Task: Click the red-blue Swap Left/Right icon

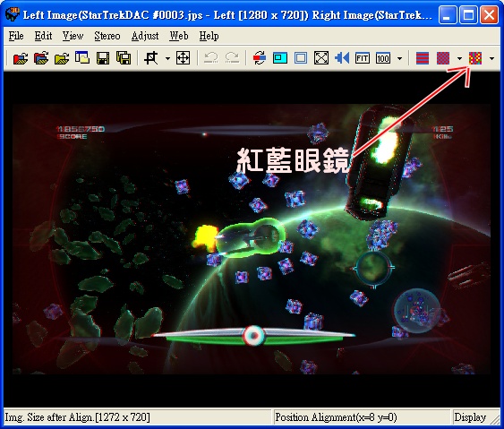Action: [x=260, y=58]
